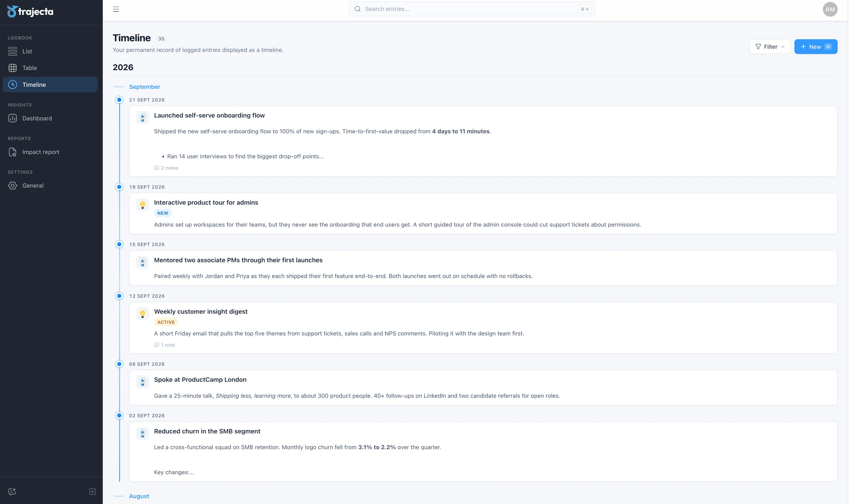Toggle the hamburger menu icon

coord(116,9)
